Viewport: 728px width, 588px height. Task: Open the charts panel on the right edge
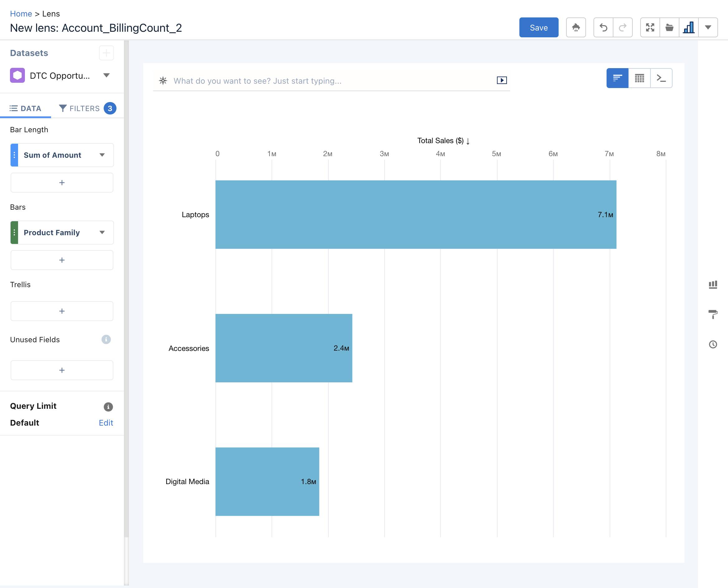[713, 284]
